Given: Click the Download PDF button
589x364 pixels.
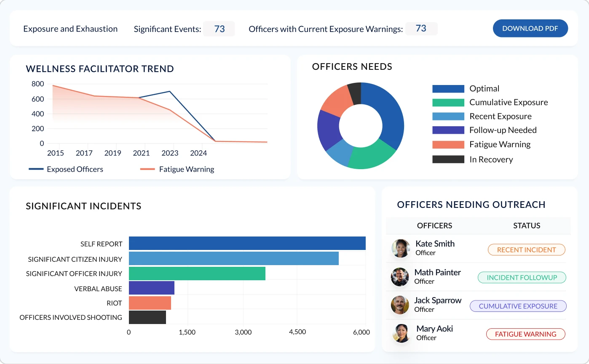Looking at the screenshot, I should tap(530, 29).
